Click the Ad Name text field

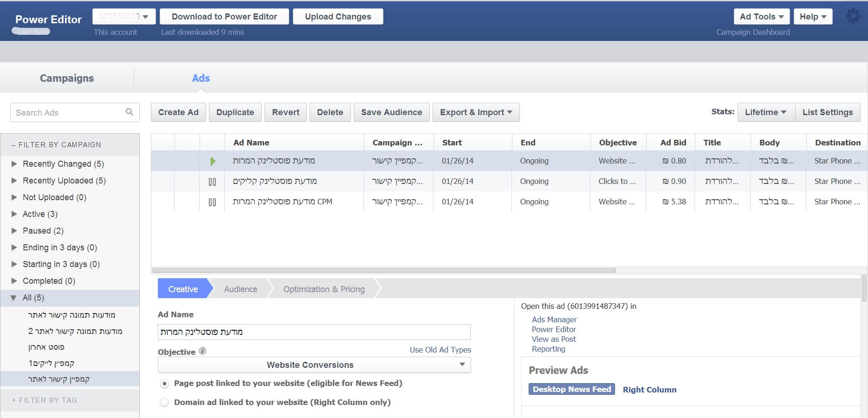pos(314,332)
